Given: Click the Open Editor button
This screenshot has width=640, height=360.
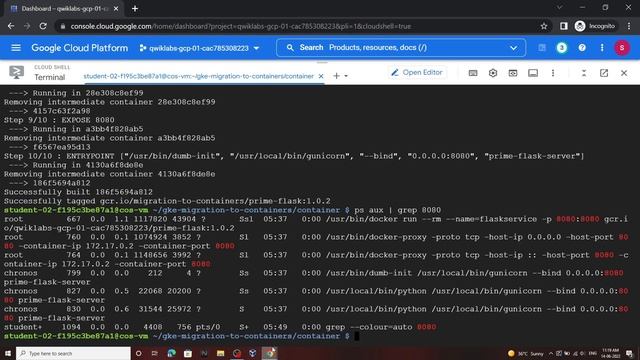Looking at the screenshot, I should point(417,72).
